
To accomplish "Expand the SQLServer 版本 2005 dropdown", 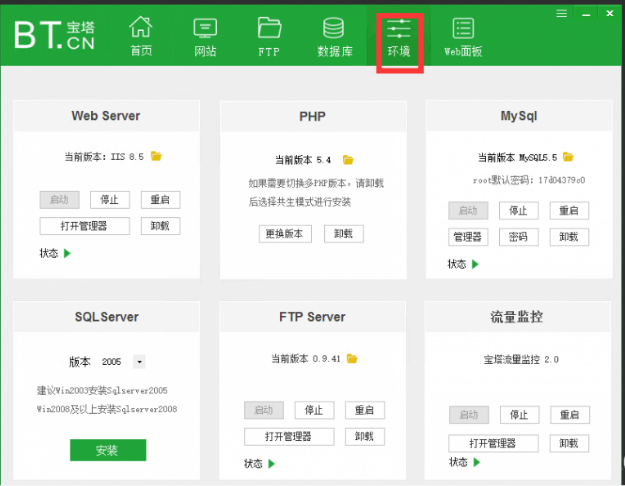I will click(x=139, y=362).
